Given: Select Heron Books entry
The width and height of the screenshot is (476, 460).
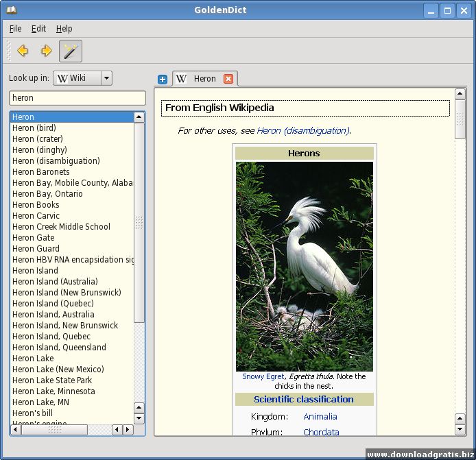Looking at the screenshot, I should (x=72, y=205).
